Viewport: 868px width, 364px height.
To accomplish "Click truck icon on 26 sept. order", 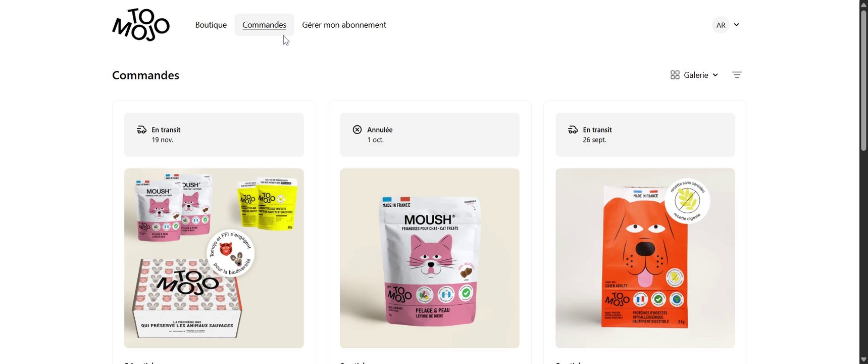I will click(573, 130).
